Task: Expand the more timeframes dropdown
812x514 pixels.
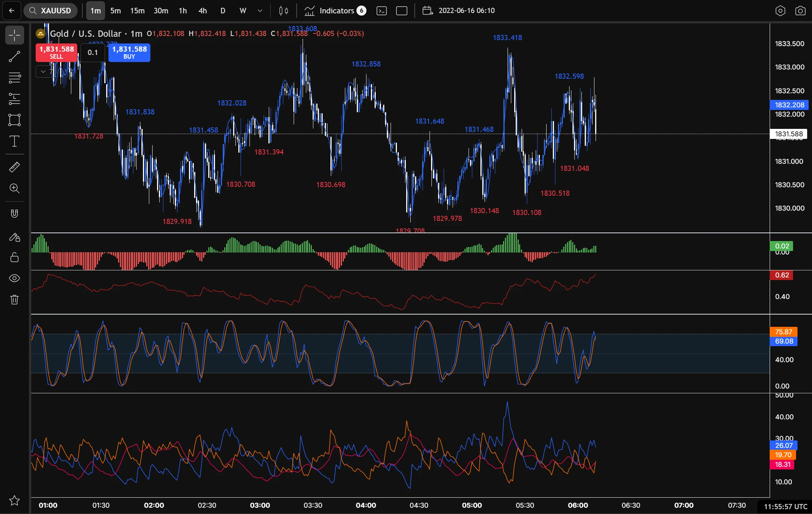Action: click(260, 11)
